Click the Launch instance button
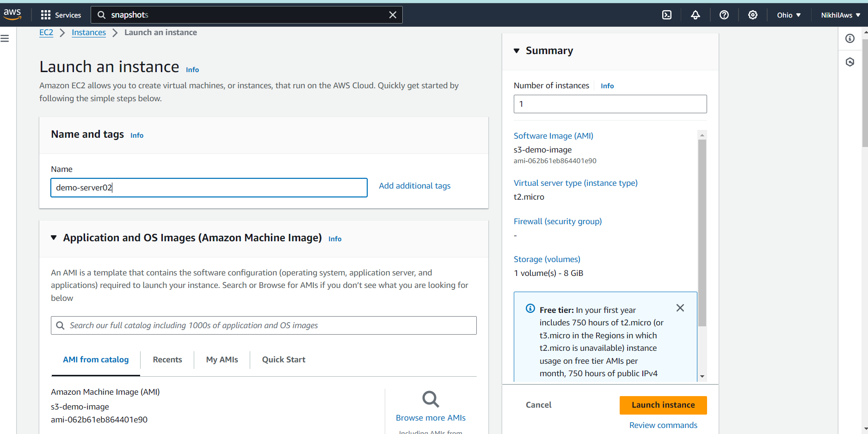The image size is (868, 434). tap(663, 405)
